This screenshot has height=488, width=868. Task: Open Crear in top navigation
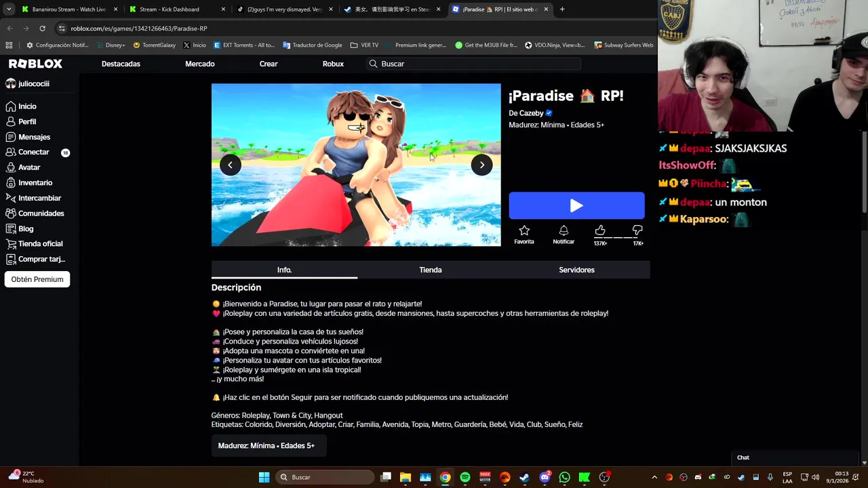[x=269, y=64]
